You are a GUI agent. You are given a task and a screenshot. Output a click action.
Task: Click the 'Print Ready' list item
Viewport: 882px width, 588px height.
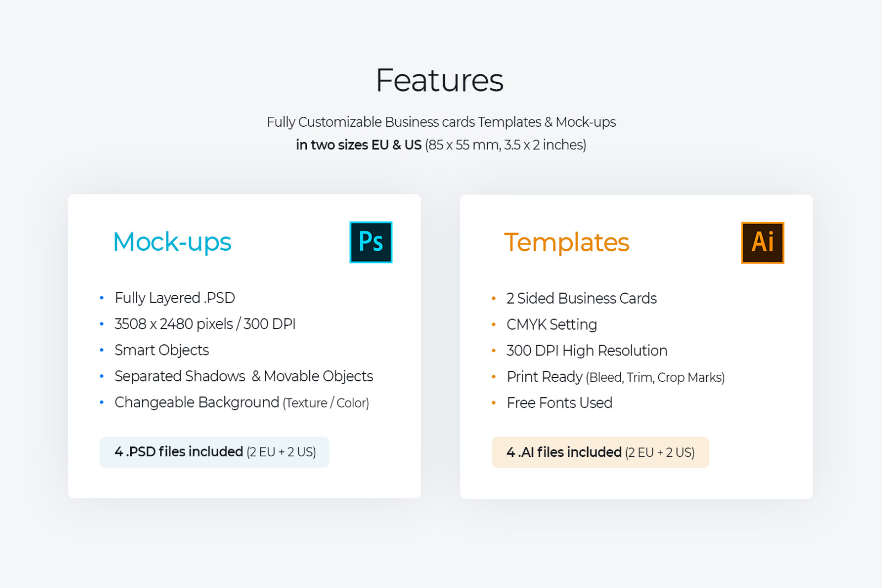pyautogui.click(x=615, y=377)
